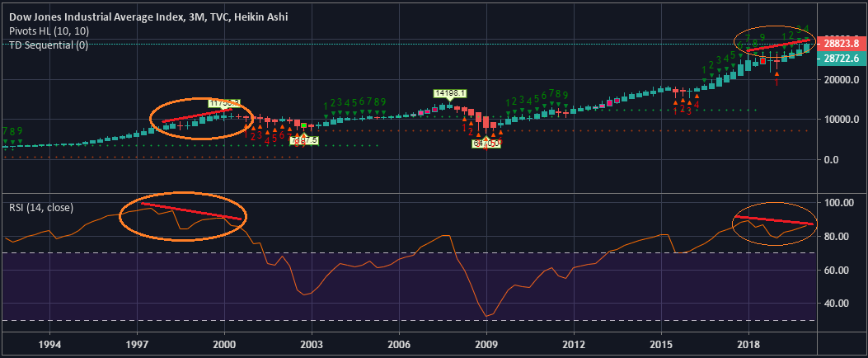Screen dimensions: 868x358
Task: Click the 1994 year on time axis
Action: (x=49, y=344)
